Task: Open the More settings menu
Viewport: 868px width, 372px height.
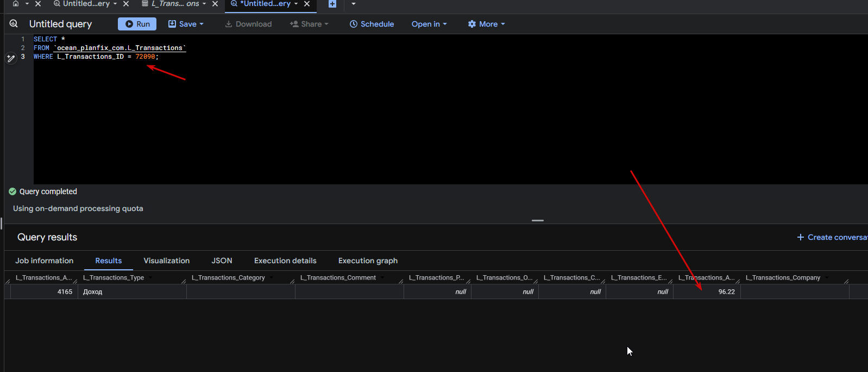Action: point(486,24)
